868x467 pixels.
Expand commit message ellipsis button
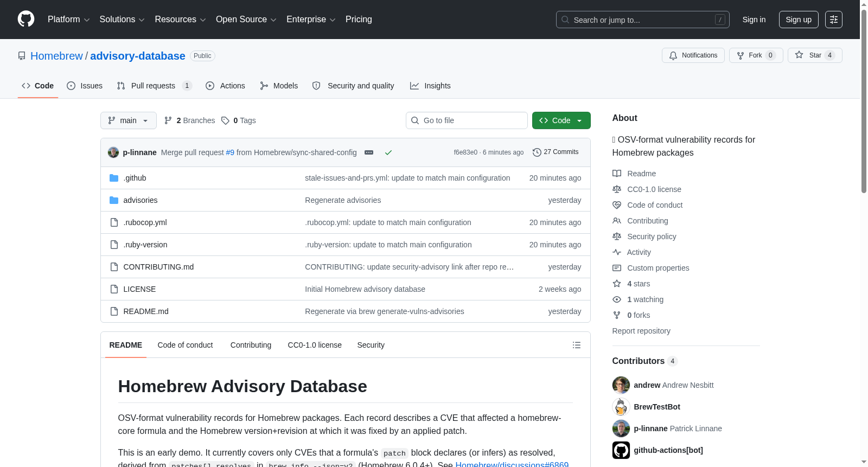click(369, 152)
